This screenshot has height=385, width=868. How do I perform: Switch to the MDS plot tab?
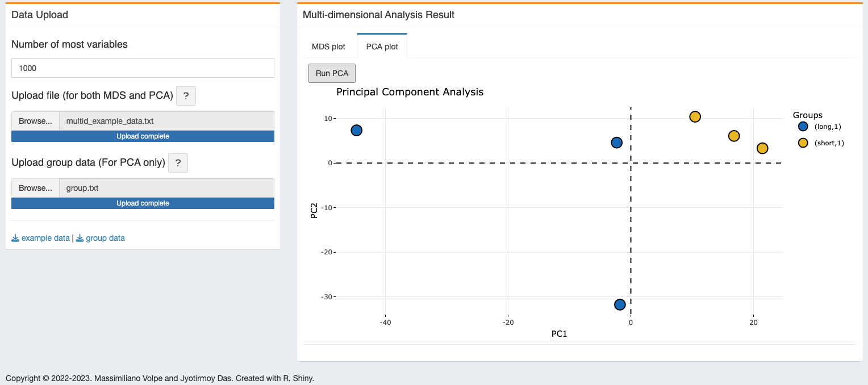[328, 47]
